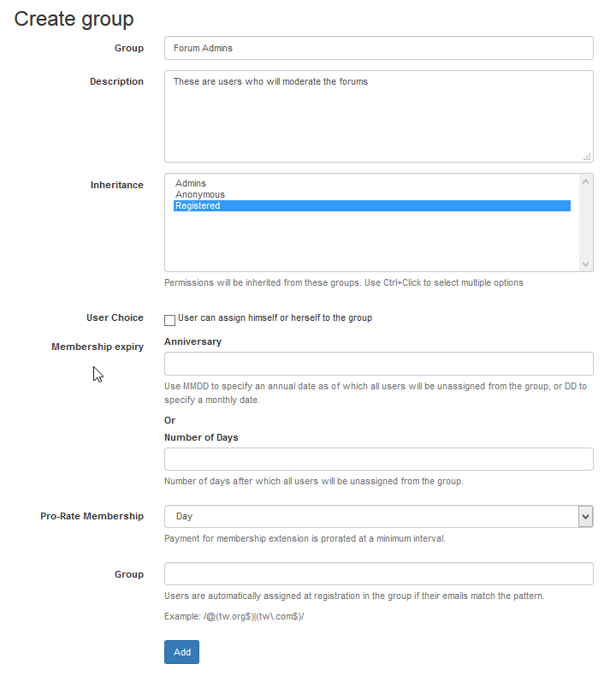
Task: Click the User Choice label
Action: (115, 317)
